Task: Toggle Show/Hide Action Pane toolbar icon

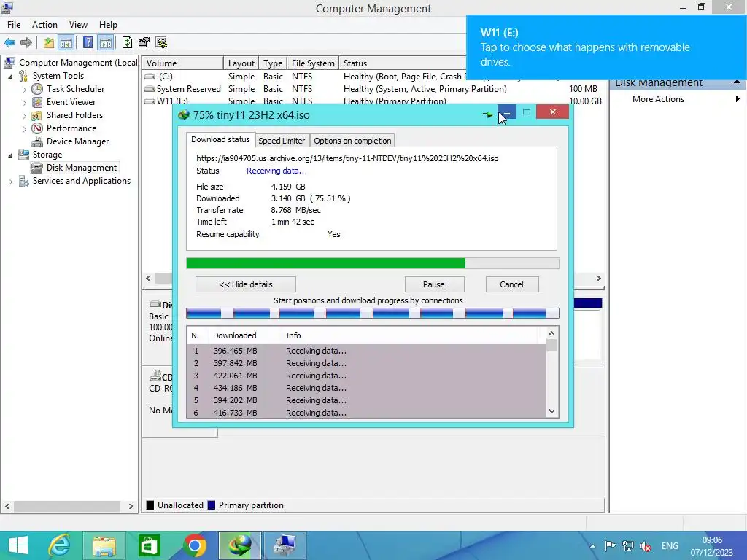Action: [x=106, y=43]
